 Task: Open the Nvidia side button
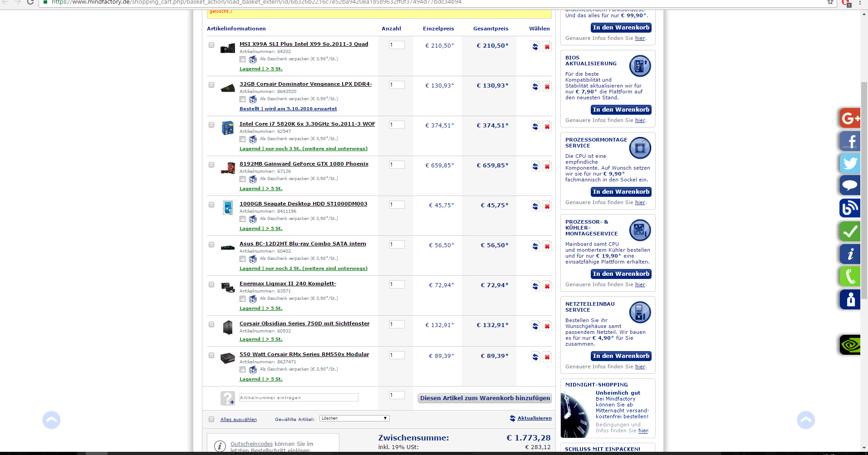point(850,345)
